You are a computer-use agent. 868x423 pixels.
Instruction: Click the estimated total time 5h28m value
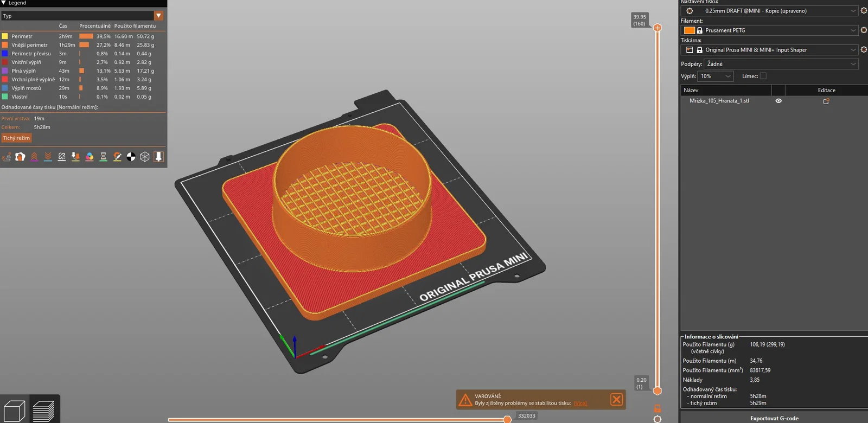click(42, 127)
